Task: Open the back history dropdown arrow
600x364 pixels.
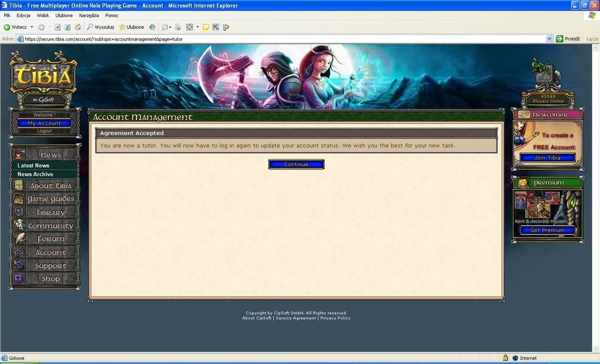Action: pyautogui.click(x=32, y=27)
